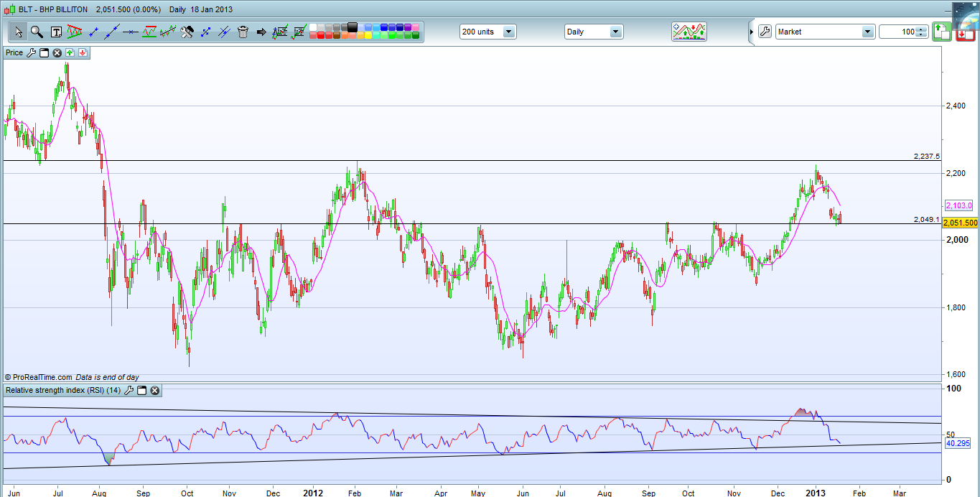The height and width of the screenshot is (497, 980).
Task: Maximize the RSI indicator panel
Action: pyautogui.click(x=142, y=390)
